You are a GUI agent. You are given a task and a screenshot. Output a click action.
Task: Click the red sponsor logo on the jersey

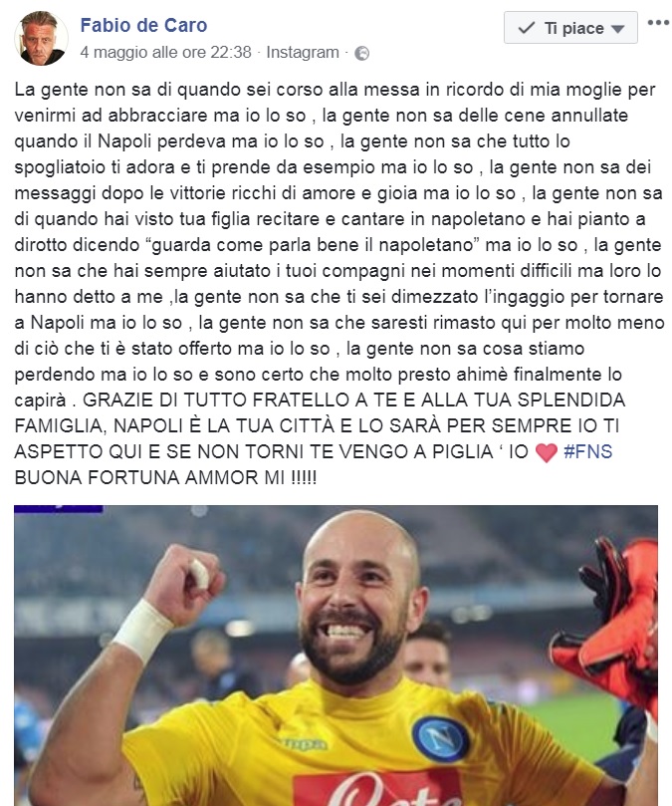click(376, 787)
